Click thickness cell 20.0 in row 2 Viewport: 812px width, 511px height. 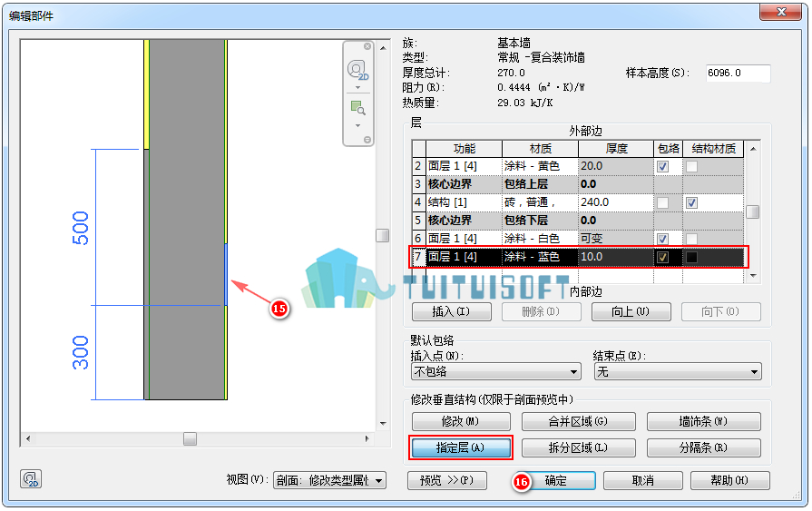coord(616,166)
